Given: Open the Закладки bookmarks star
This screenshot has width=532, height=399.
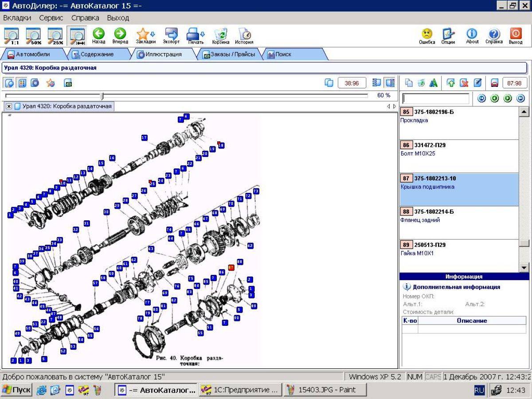Looking at the screenshot, I should coord(145,36).
